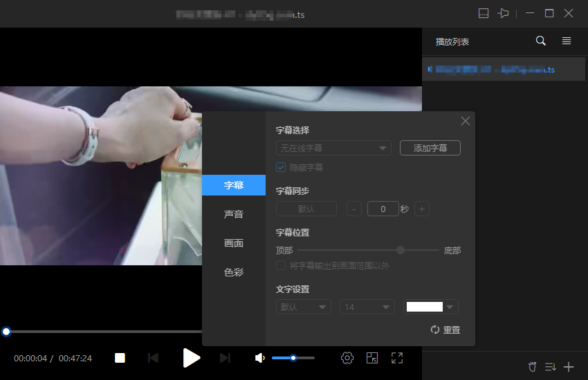Play the video
The height and width of the screenshot is (380, 588).
[x=191, y=358]
